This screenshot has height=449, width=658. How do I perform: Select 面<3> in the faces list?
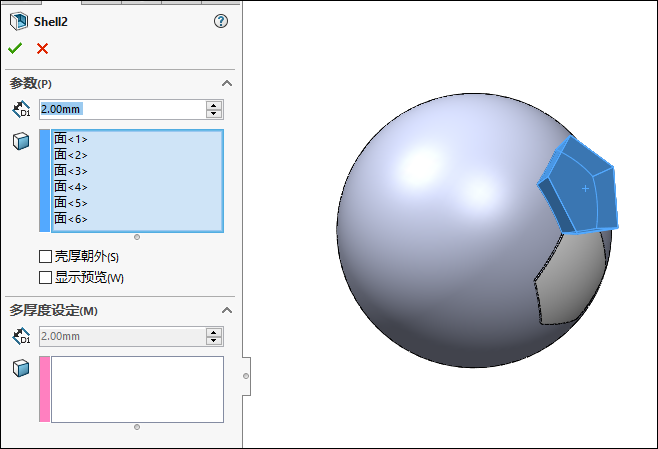[x=70, y=170]
